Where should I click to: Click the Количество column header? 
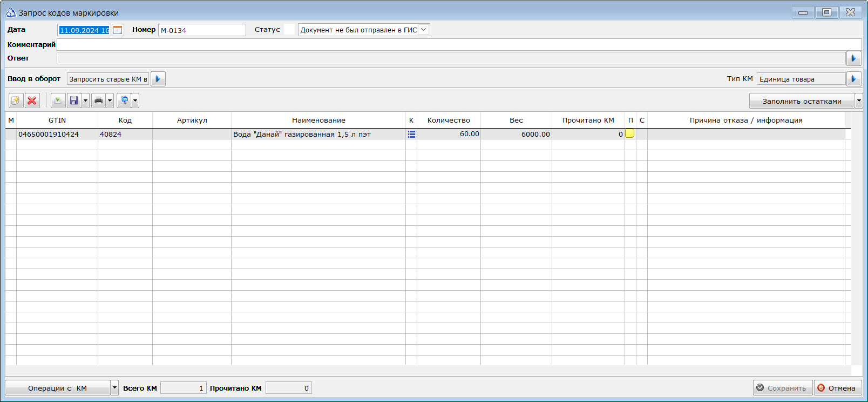click(449, 120)
